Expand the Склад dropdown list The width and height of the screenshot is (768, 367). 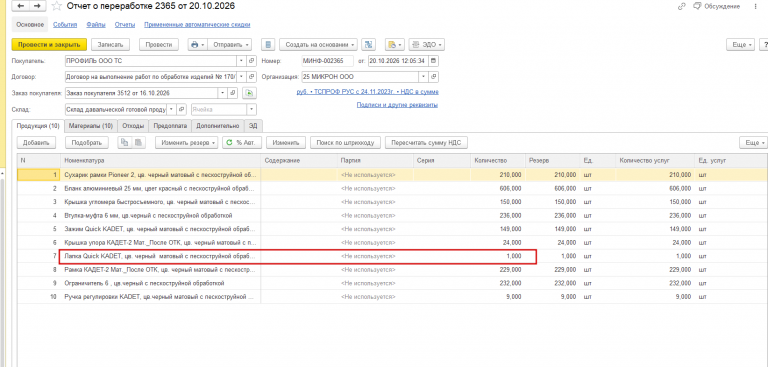click(171, 109)
